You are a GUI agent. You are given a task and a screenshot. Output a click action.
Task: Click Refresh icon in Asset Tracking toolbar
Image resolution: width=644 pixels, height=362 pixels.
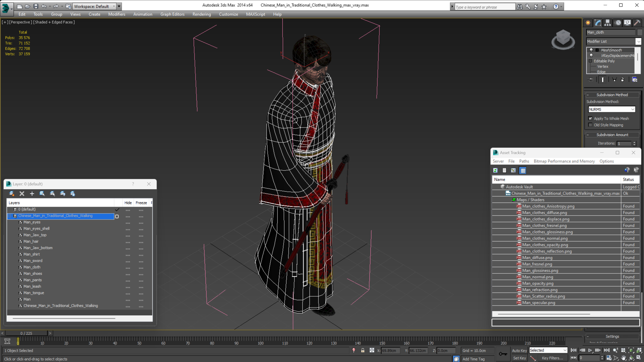[x=495, y=170]
